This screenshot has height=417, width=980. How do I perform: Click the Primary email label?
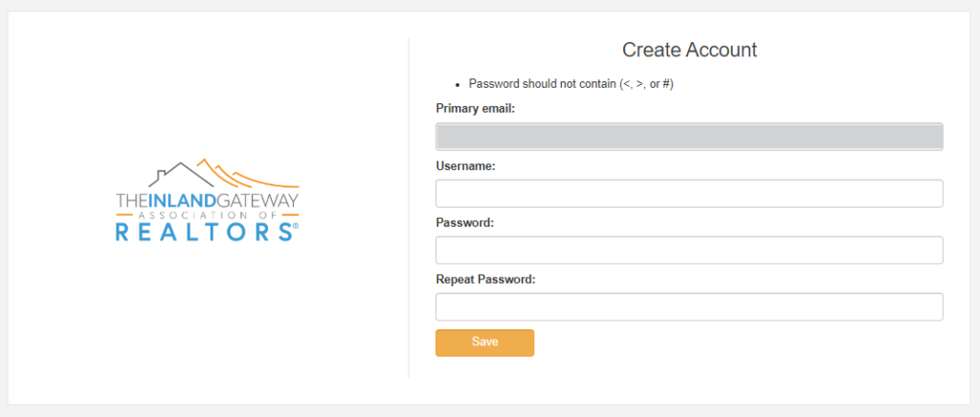[x=476, y=109]
